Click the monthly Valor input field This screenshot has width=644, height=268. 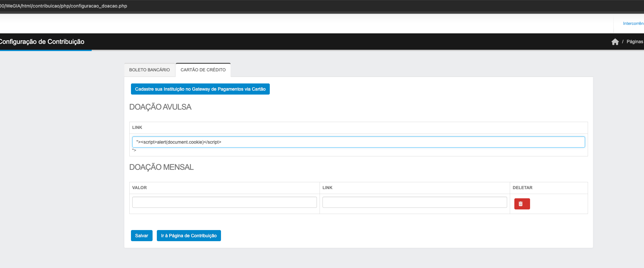(x=225, y=202)
